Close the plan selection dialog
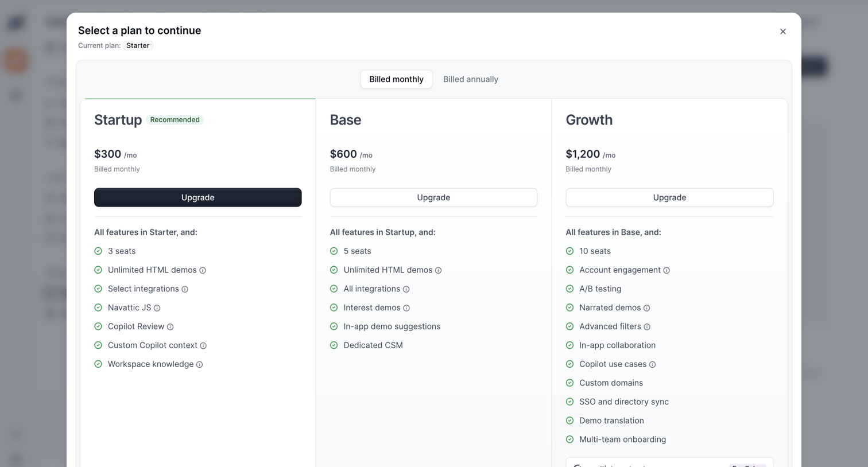Screen dimensions: 868x467 coord(783,32)
